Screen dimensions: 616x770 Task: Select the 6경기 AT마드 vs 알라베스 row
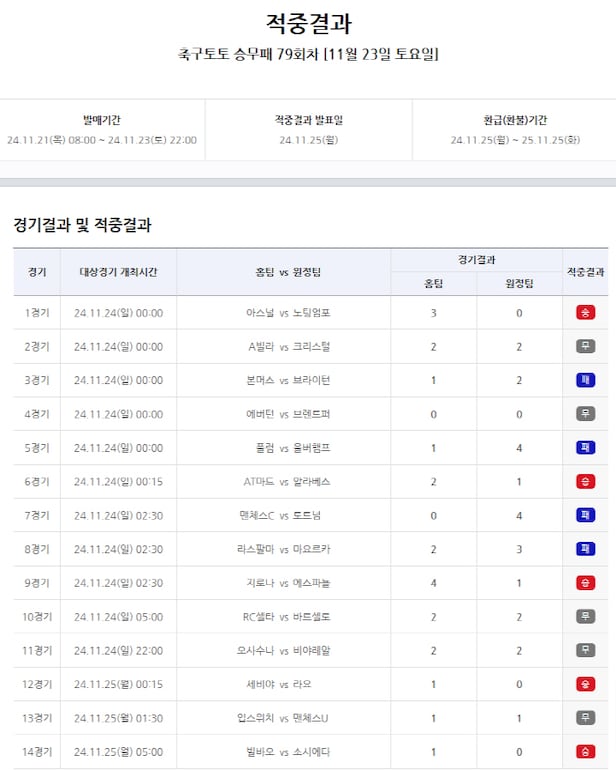[287, 481]
